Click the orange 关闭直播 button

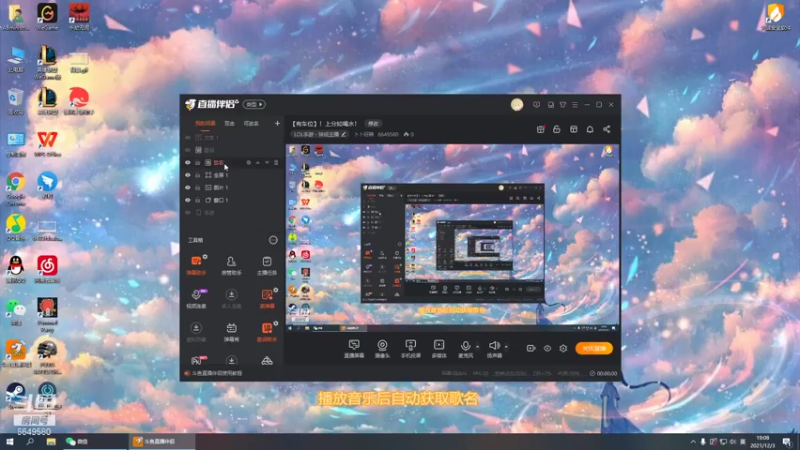(x=594, y=348)
